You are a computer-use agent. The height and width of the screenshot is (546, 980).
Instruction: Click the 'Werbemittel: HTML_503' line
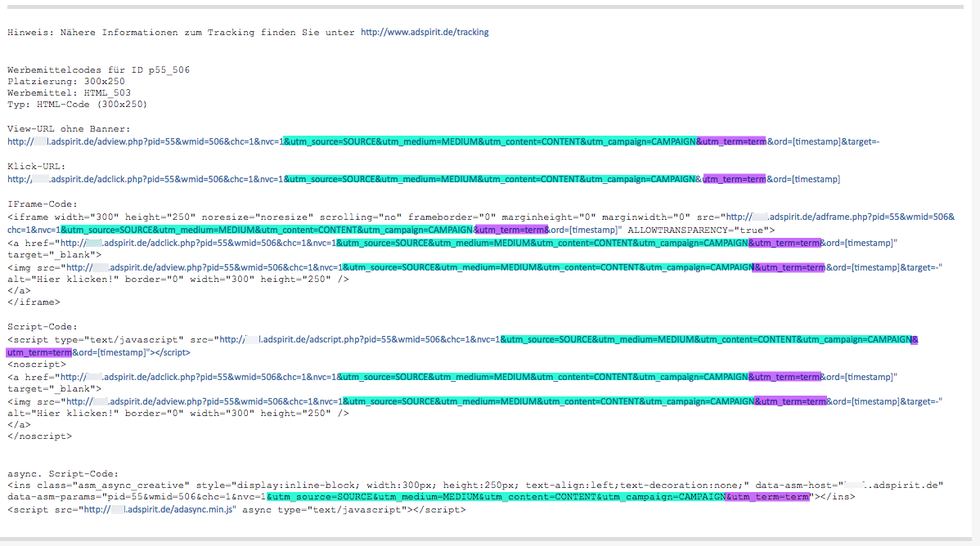(70, 93)
